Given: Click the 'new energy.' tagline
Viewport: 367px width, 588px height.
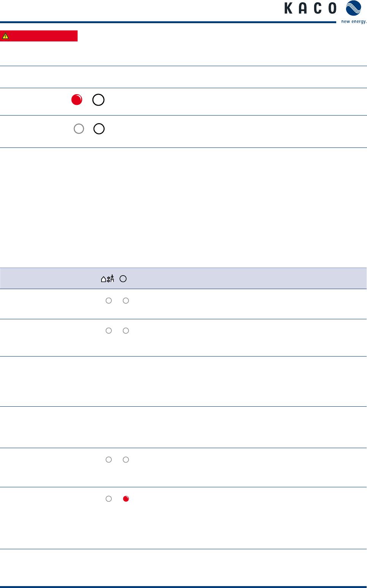Looking at the screenshot, I should click(x=354, y=22).
